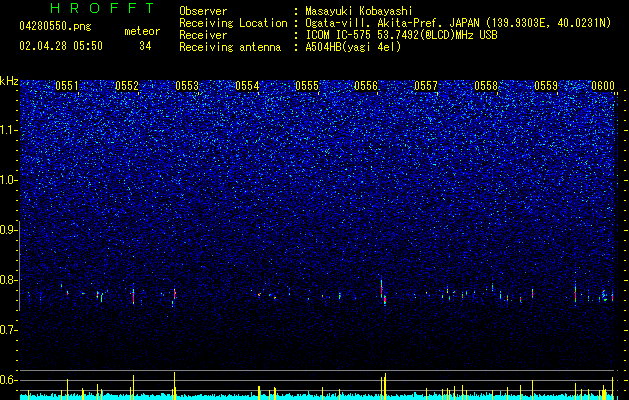Click the A504HB(yagi 4el) antenna value

coord(353,47)
